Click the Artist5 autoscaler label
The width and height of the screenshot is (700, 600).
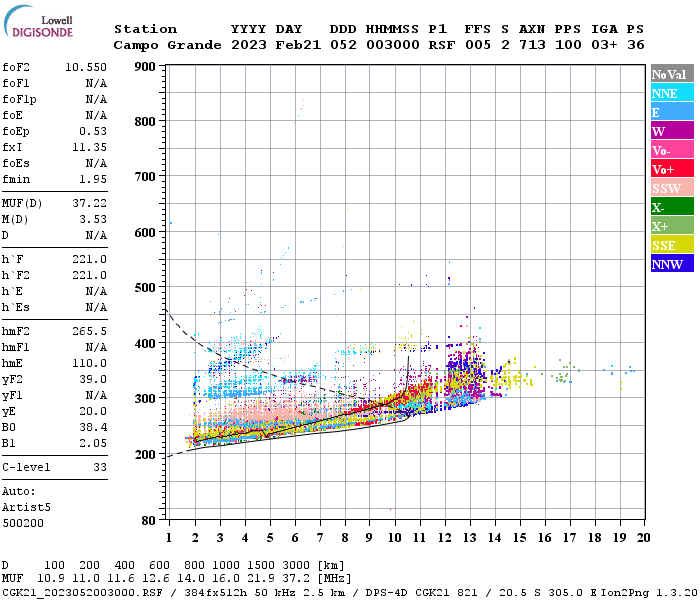pos(26,508)
